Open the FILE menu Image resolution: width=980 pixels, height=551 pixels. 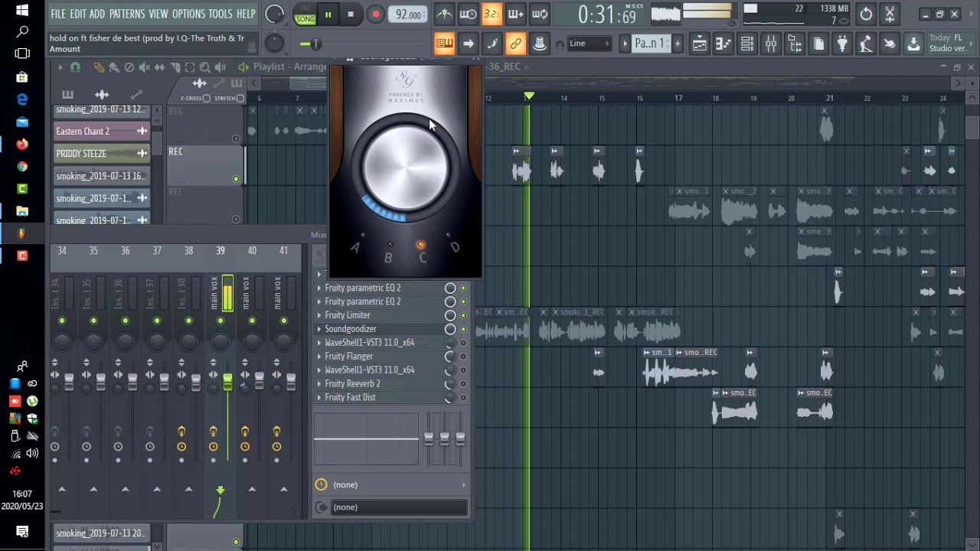58,14
